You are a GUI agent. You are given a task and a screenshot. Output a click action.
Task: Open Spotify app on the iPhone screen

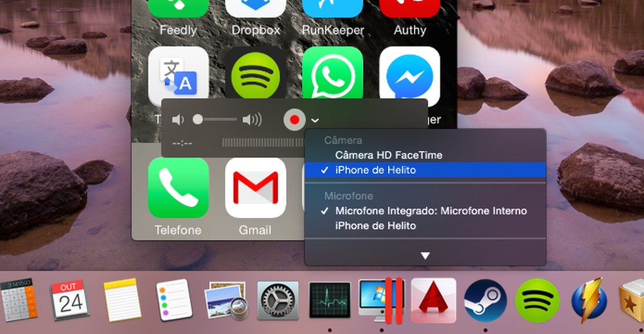[x=255, y=73]
